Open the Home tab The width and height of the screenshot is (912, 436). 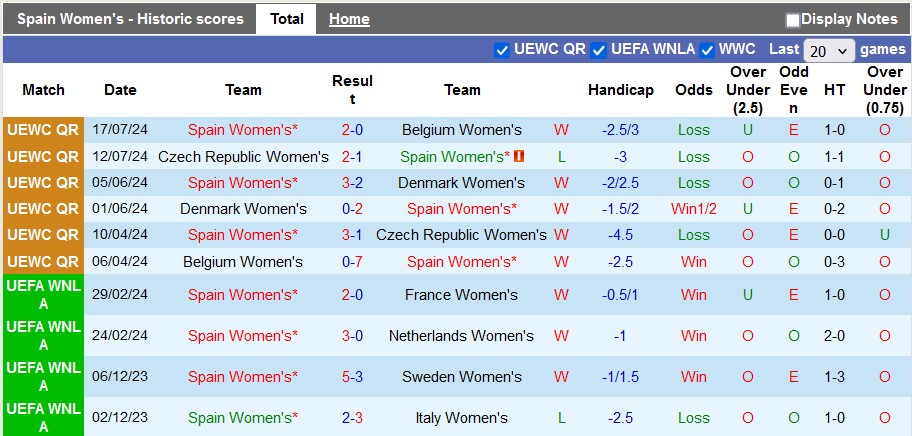(349, 19)
